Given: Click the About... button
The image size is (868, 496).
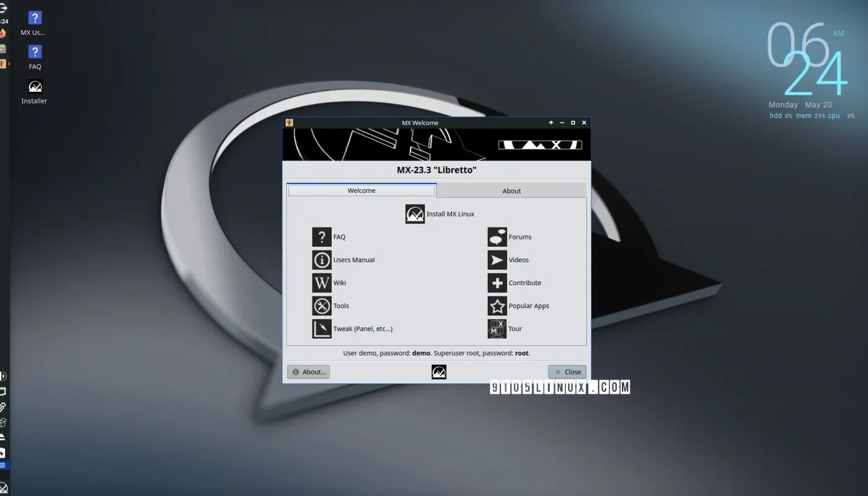Looking at the screenshot, I should (308, 372).
